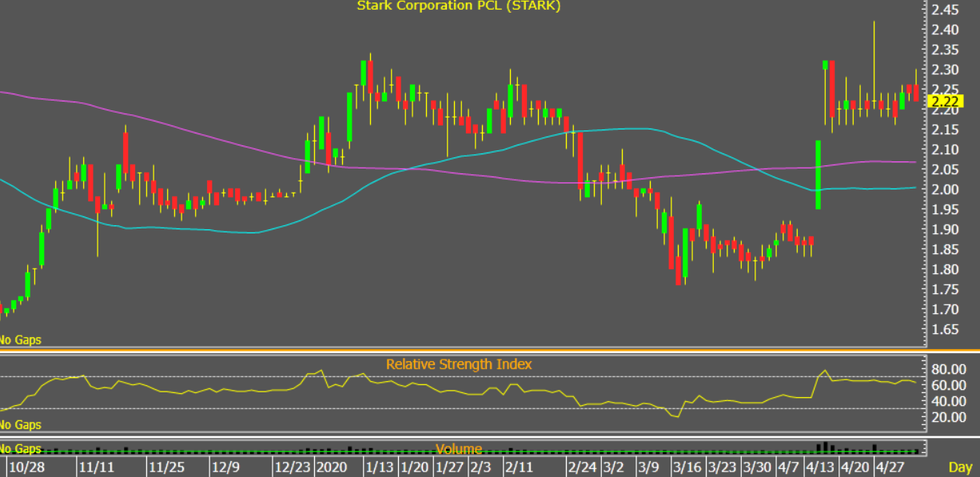Click the tall green candle on 4/13
The width and height of the screenshot is (980, 477).
tap(818, 175)
